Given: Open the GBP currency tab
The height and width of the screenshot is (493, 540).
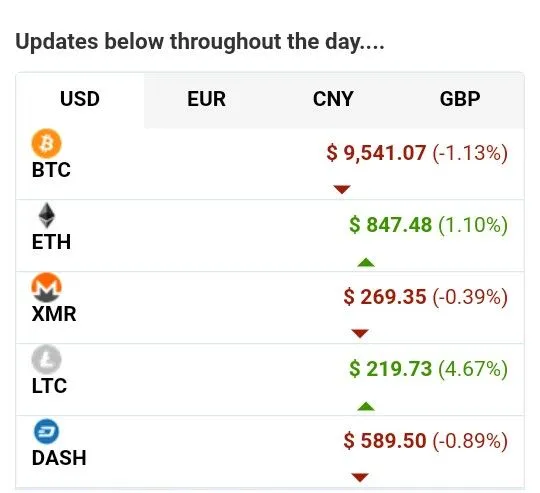Looking at the screenshot, I should pos(460,99).
